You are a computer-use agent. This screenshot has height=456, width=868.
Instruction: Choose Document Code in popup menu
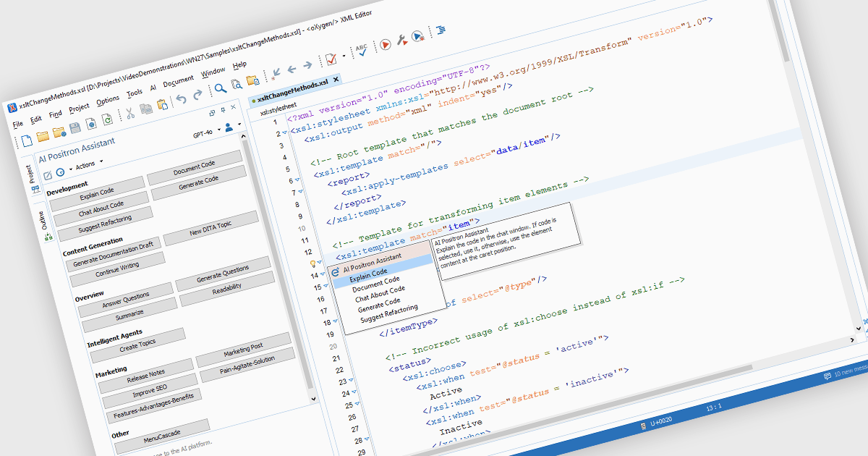click(376, 284)
